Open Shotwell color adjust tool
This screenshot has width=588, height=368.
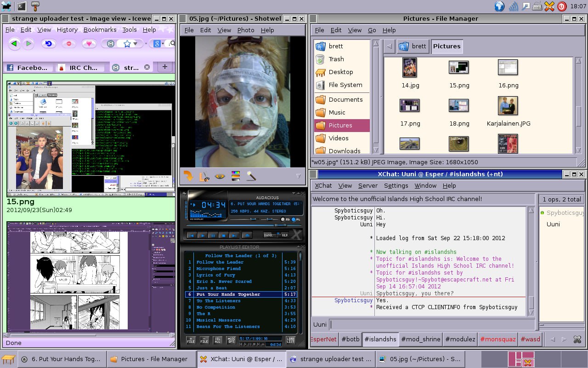click(x=236, y=176)
